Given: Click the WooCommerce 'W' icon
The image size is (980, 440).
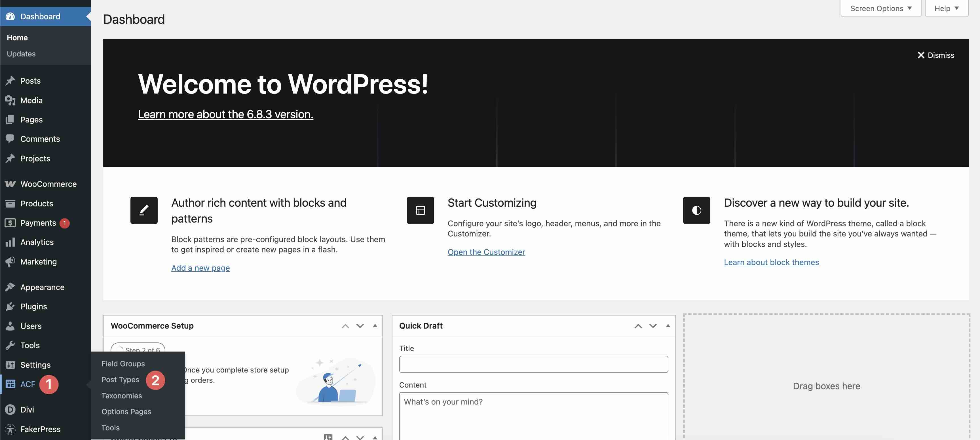Looking at the screenshot, I should point(10,184).
